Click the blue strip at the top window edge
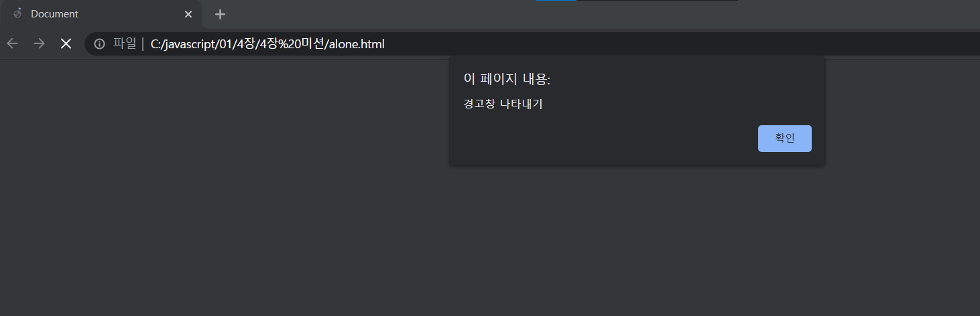The height and width of the screenshot is (316, 980). tap(556, 1)
